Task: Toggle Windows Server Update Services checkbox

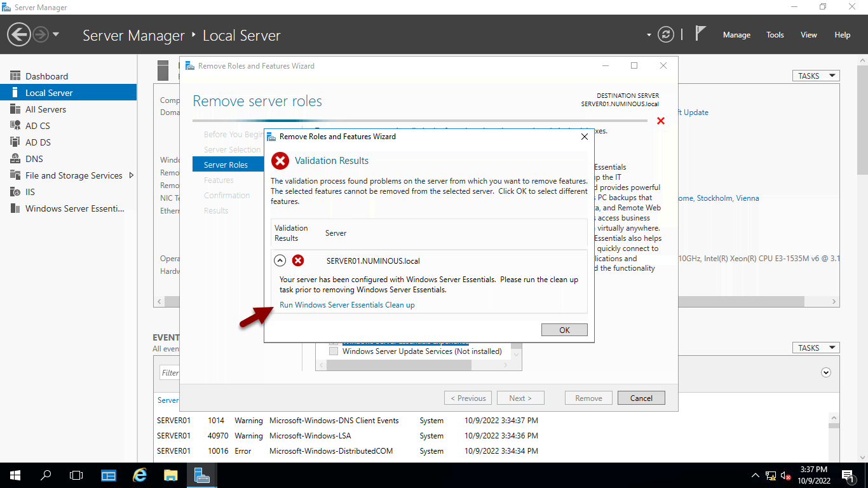Action: tap(334, 351)
